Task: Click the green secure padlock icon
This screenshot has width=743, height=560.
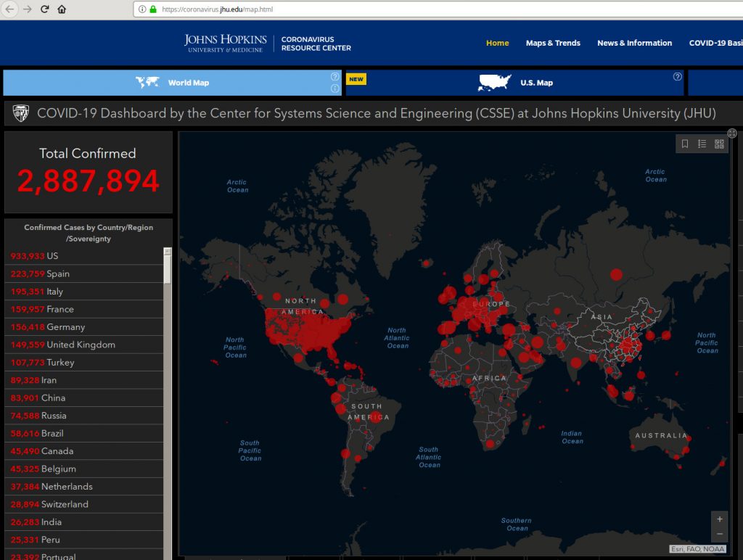Action: pyautogui.click(x=153, y=9)
